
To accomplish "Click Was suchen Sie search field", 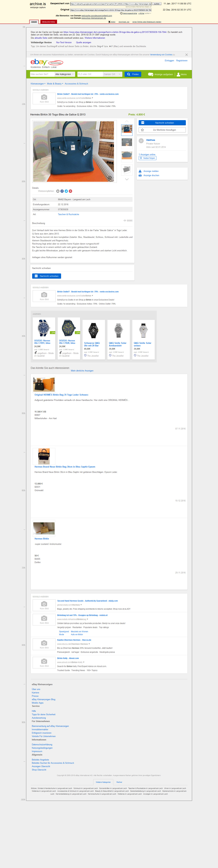I will click(x=42, y=74).
